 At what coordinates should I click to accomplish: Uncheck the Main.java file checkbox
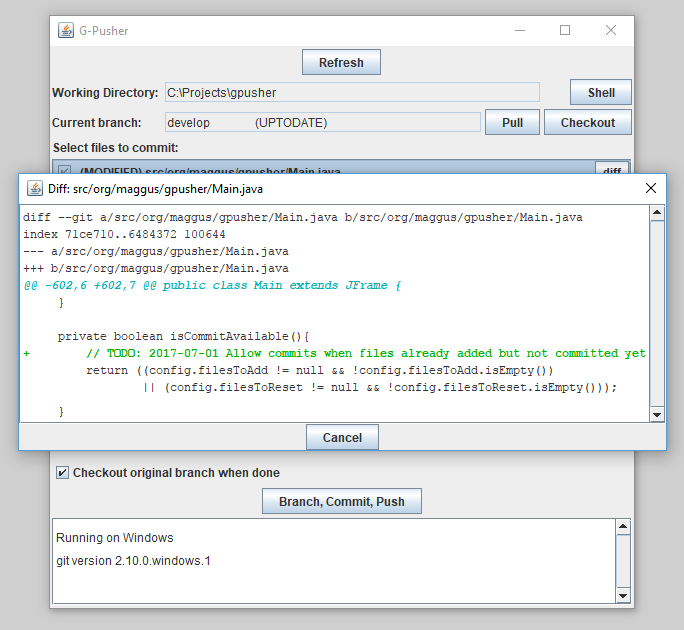[x=64, y=171]
